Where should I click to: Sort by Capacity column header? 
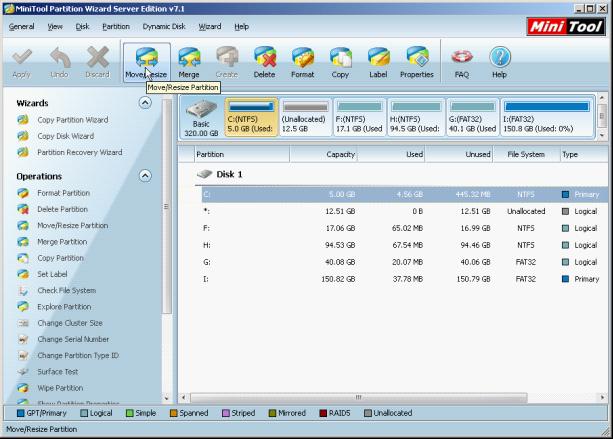coord(323,154)
